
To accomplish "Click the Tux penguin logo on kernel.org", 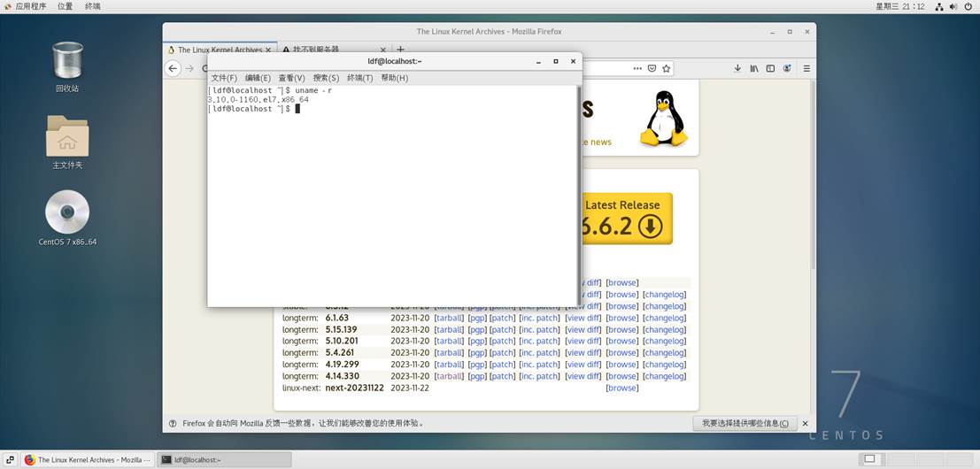I will pos(662,118).
